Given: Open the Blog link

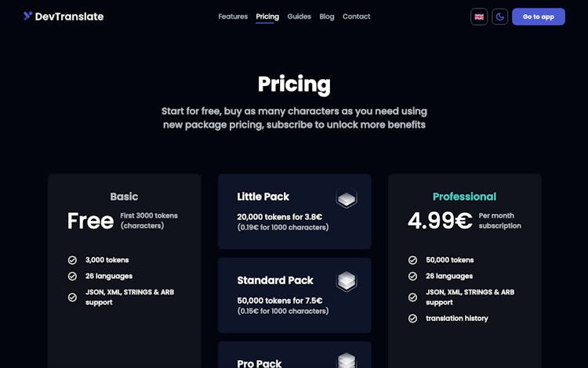Looking at the screenshot, I should pos(327,16).
